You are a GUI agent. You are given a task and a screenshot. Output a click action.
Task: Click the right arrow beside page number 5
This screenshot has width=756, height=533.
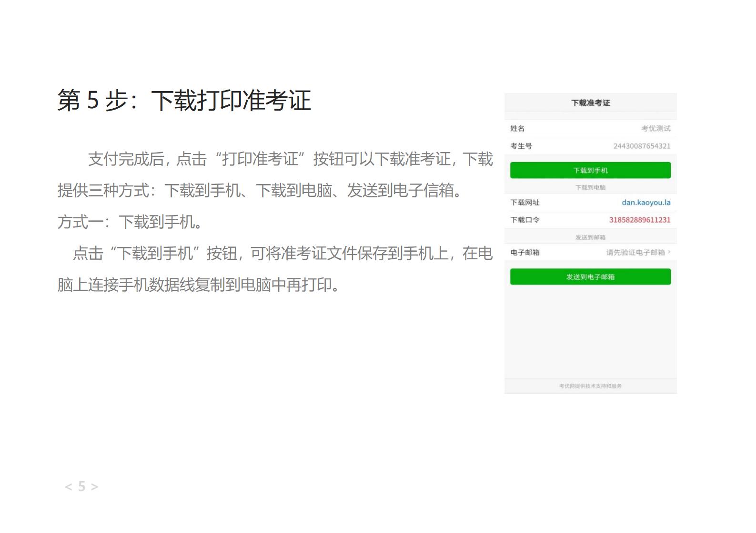tap(94, 487)
